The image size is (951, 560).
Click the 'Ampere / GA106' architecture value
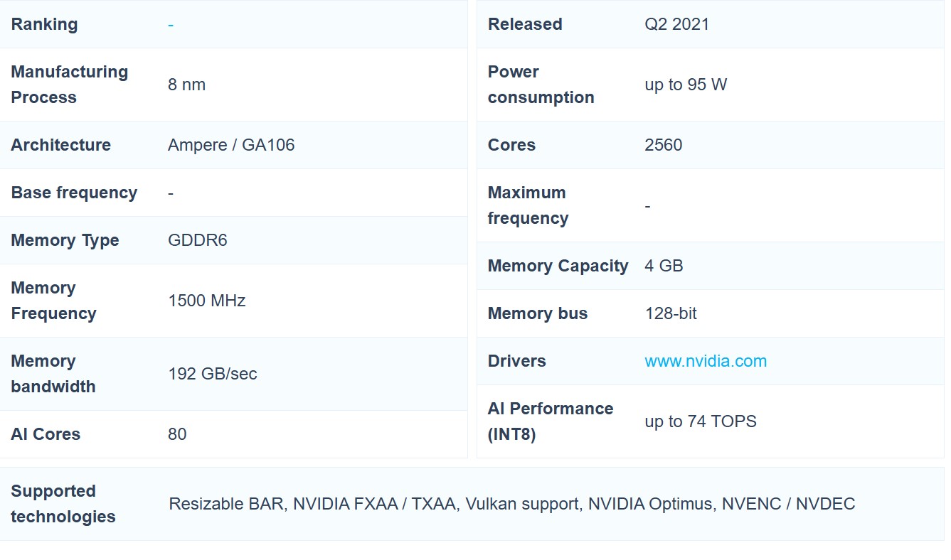click(x=230, y=145)
